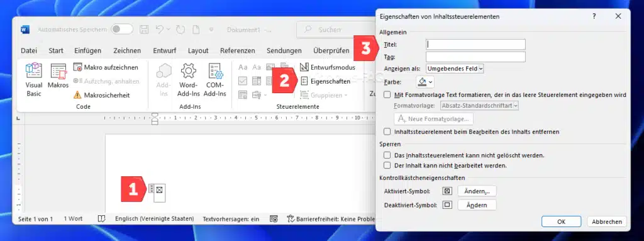Image resolution: width=644 pixels, height=241 pixels.
Task: Insert the repeating section control
Action: pos(243,95)
